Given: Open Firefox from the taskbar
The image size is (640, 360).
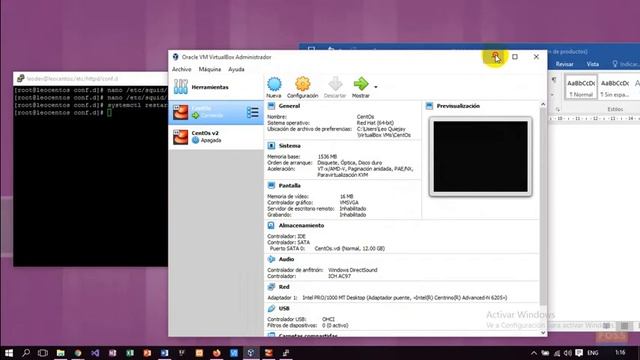Looking at the screenshot, I should [x=216, y=353].
